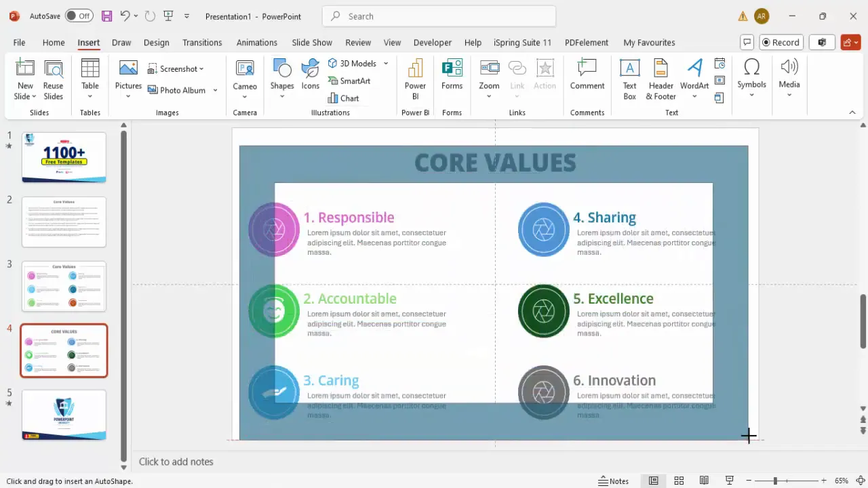
Task: Click Start From Beginning quick access icon
Action: click(169, 16)
